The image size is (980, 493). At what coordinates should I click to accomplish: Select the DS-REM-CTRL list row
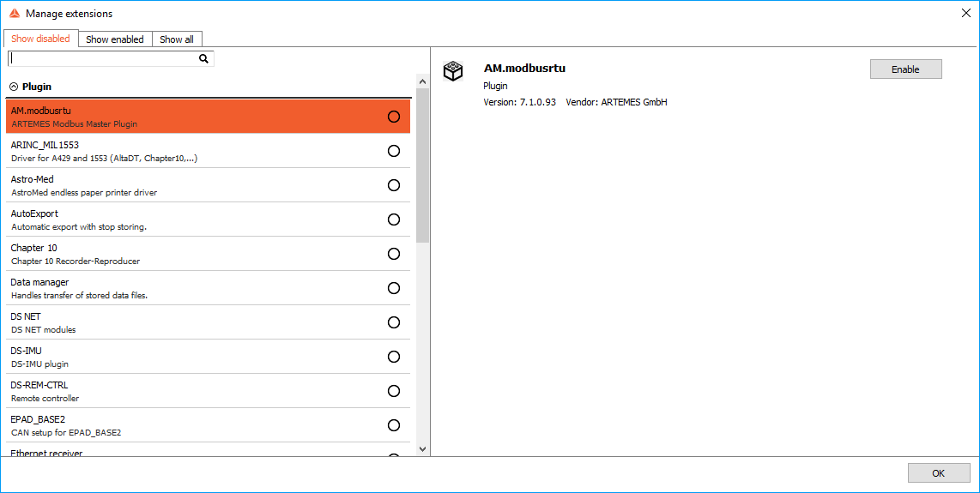pos(209,391)
